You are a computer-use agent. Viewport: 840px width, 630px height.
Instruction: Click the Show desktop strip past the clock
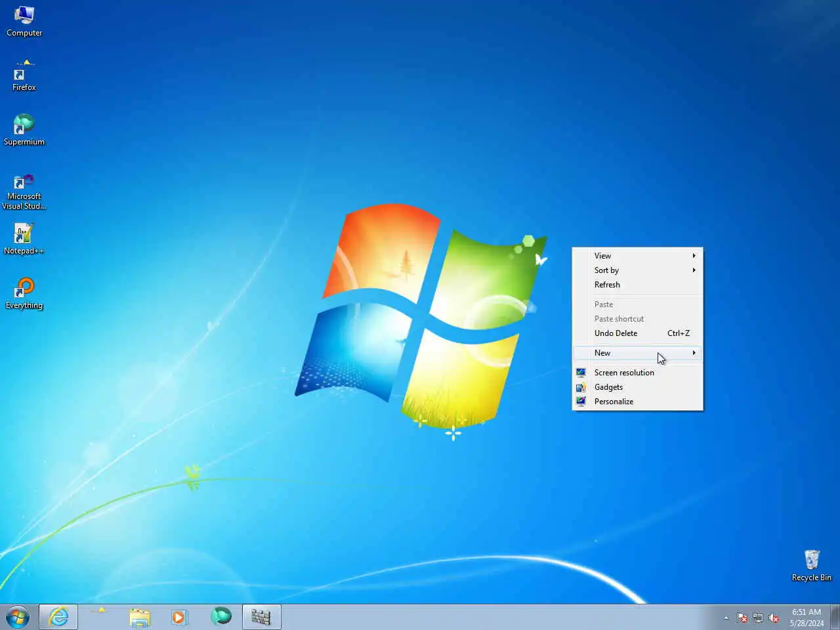coord(835,617)
